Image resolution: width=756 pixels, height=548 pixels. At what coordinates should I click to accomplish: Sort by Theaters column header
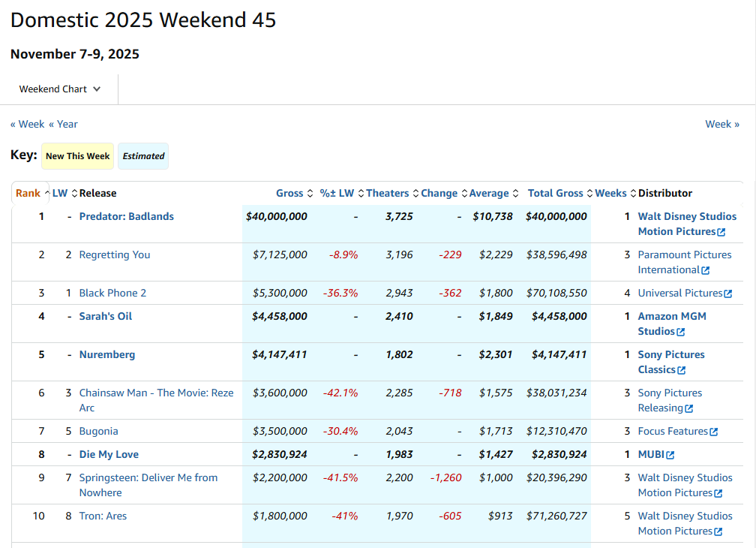click(387, 193)
